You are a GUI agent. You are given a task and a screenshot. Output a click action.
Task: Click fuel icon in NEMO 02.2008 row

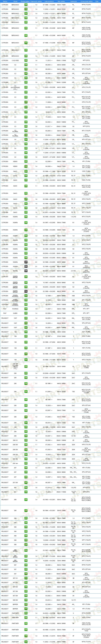[x=26, y=161]
